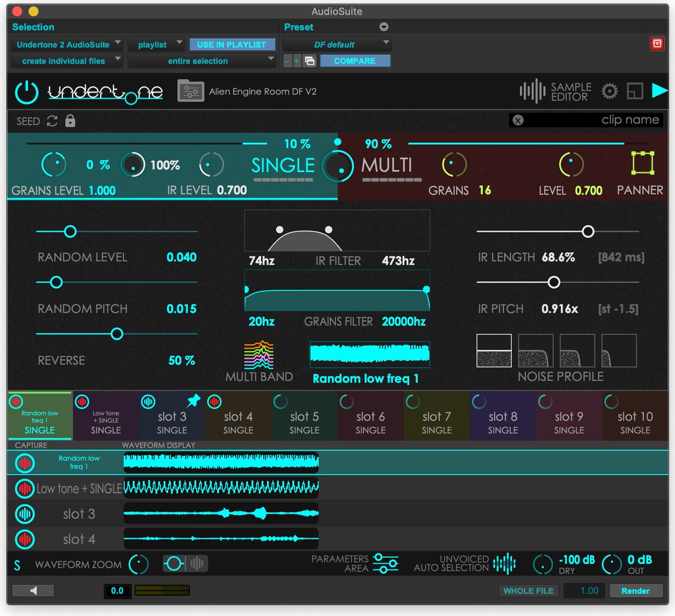
Task: Select the slot 10 tab
Action: (635, 416)
